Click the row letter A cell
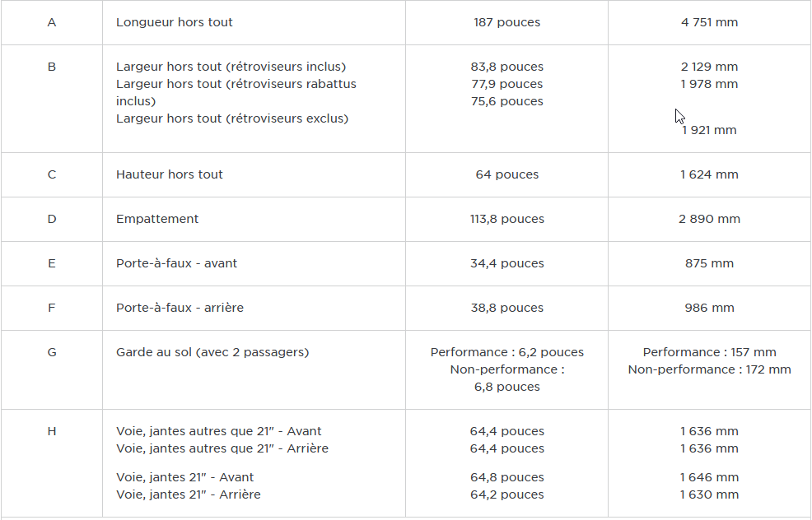812x520 pixels. 52,22
